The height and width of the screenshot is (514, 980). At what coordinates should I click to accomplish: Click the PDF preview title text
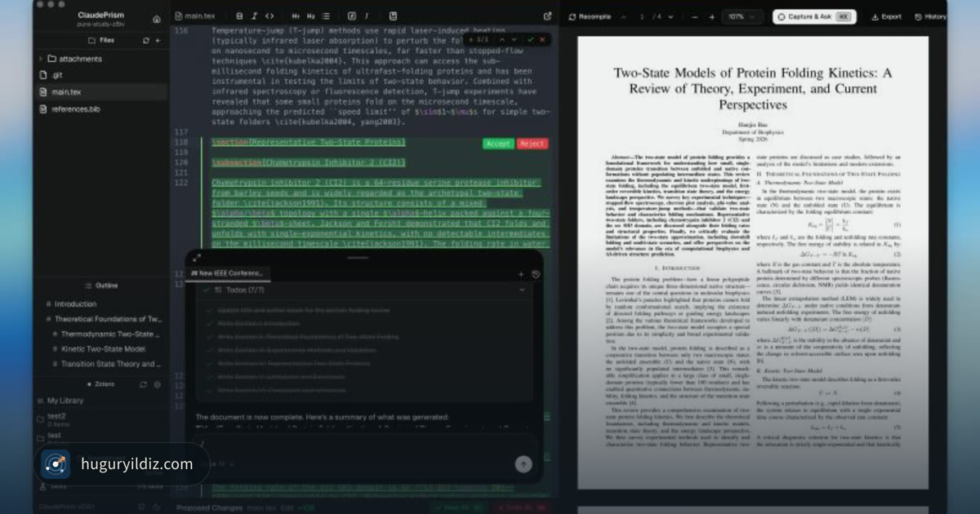tap(753, 88)
